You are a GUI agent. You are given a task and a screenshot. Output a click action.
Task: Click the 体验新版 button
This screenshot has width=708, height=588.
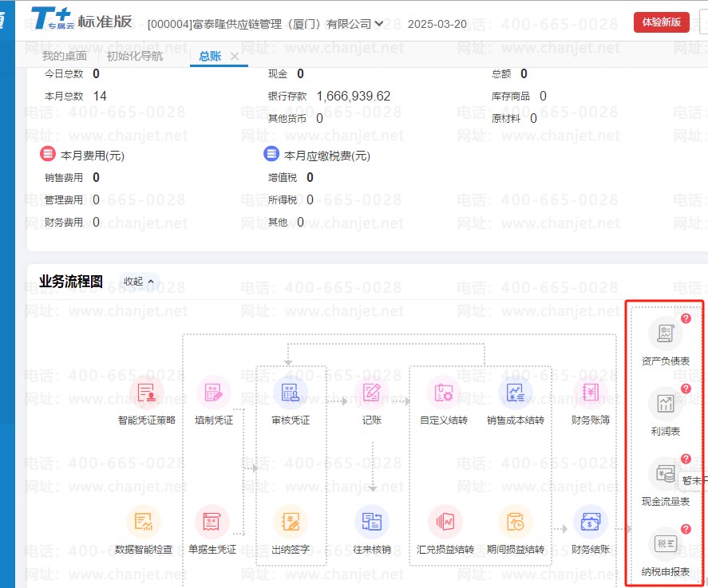[661, 22]
